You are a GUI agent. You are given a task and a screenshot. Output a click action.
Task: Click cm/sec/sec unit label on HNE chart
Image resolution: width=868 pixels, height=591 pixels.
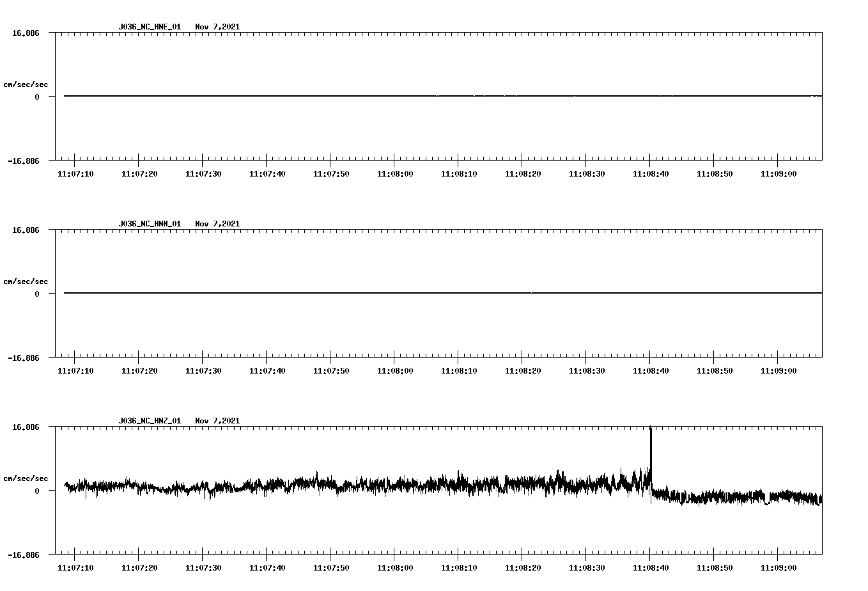click(26, 84)
